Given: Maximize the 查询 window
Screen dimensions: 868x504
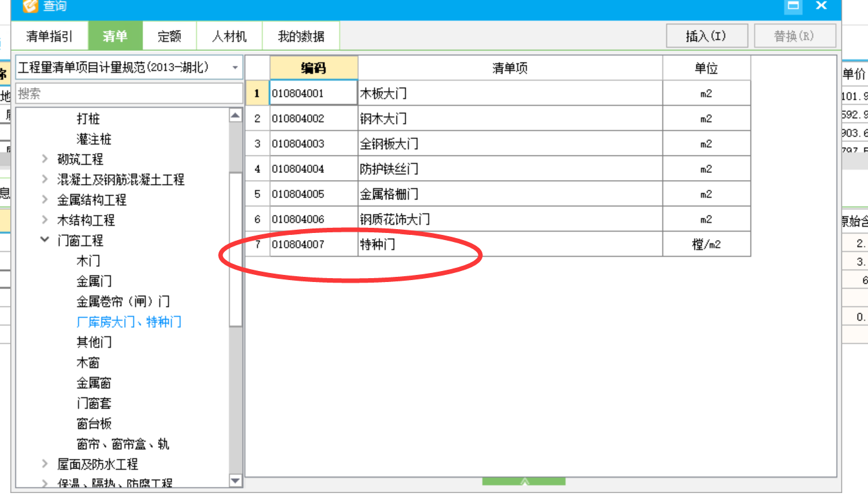Looking at the screenshot, I should (793, 6).
